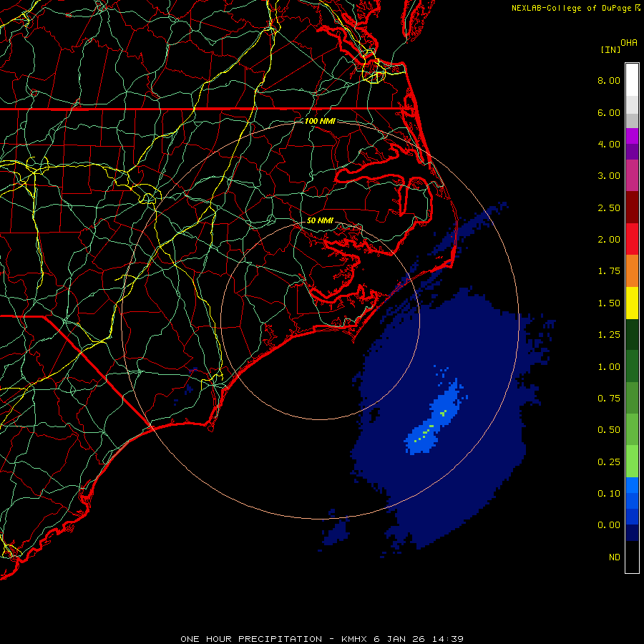The width and height of the screenshot is (644, 644).
Task: Pick the navy swatch beside 0.00
Action: click(632, 532)
